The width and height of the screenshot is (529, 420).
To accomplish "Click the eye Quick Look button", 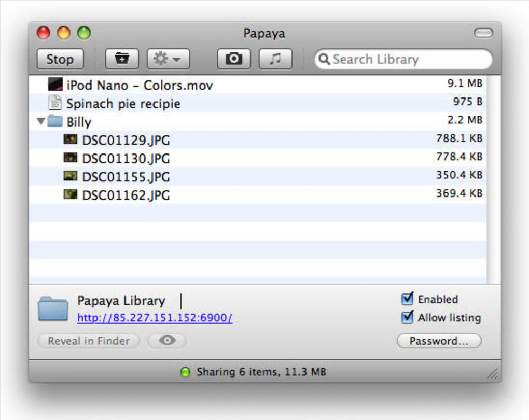I will click(x=168, y=341).
